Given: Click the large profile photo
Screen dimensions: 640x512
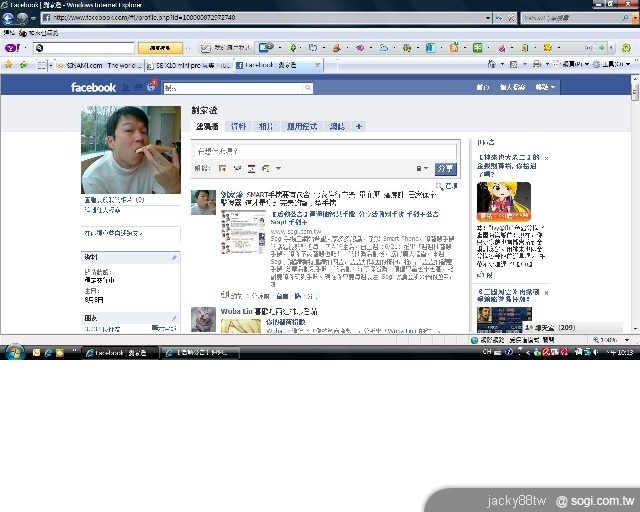Looking at the screenshot, I should [131, 150].
